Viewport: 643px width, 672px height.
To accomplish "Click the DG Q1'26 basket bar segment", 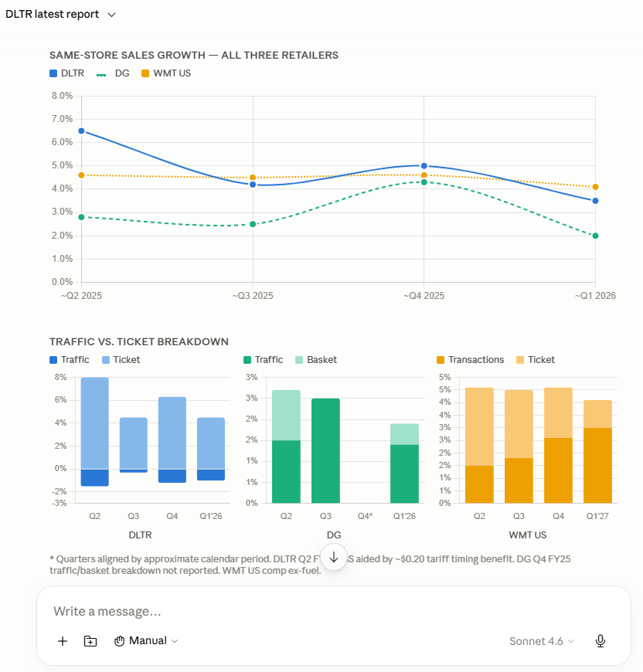I will click(x=404, y=434).
